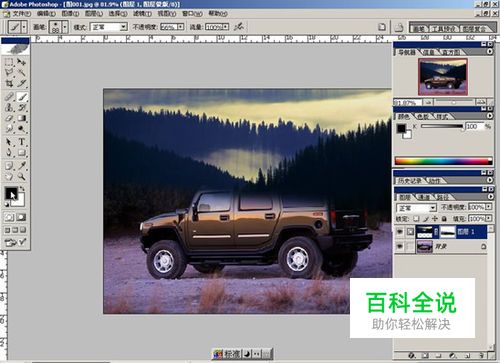Hide the Layer 1 visibility eye
Screen dimensions: 500x363
400,231
